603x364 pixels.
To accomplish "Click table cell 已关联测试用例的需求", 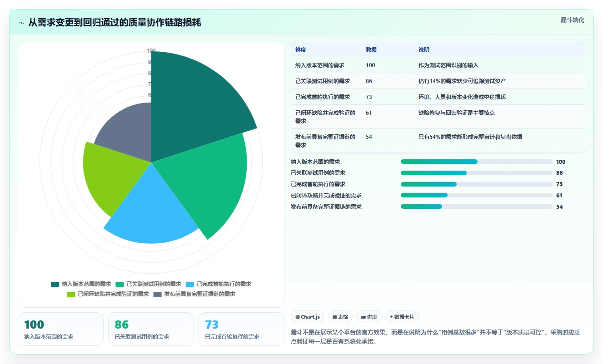I will [323, 81].
